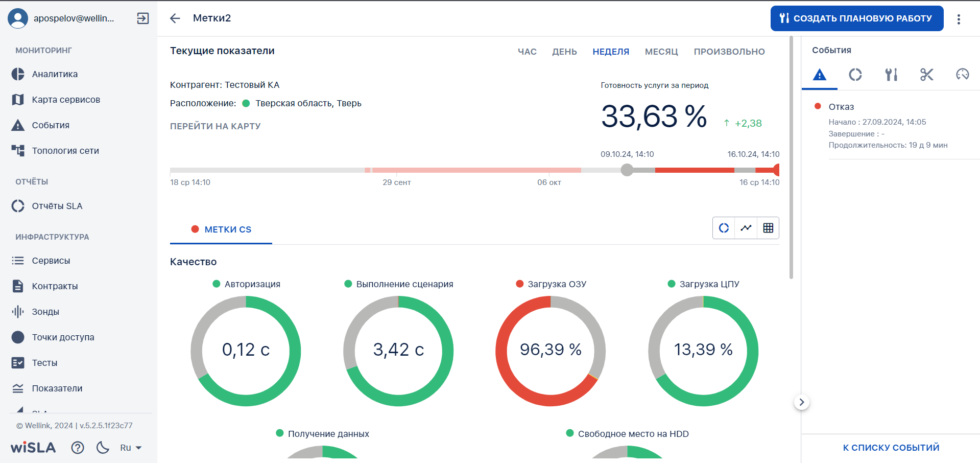Click the Авторизация donut chart

[x=246, y=351]
